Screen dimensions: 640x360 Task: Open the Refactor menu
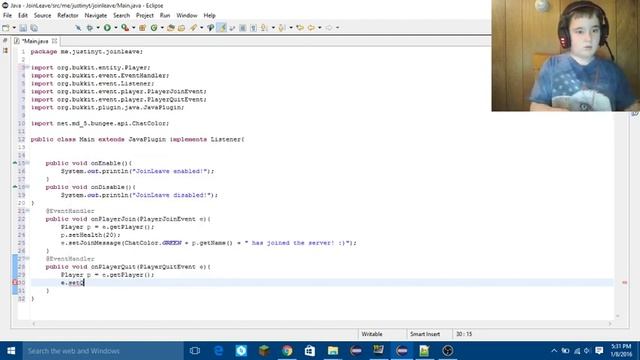click(68, 16)
